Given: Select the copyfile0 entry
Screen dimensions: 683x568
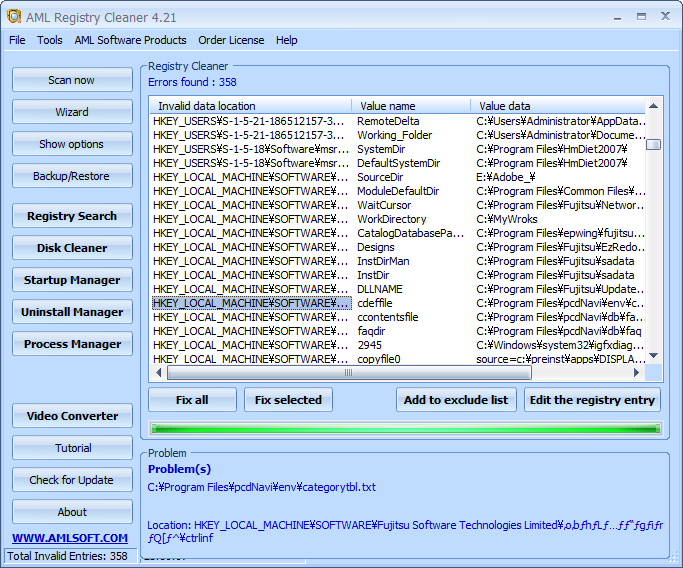Looking at the screenshot, I should tap(398, 359).
